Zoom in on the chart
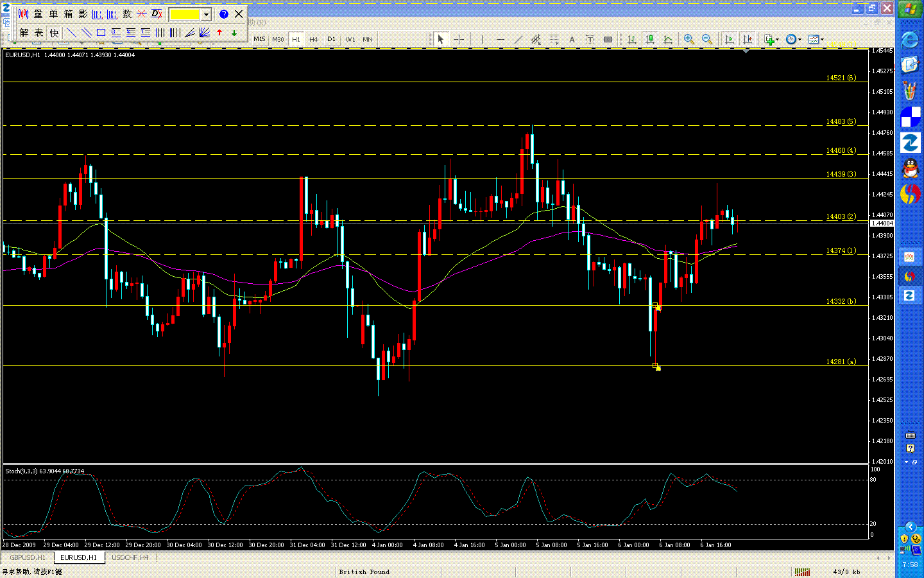This screenshot has height=578, width=924. point(689,39)
